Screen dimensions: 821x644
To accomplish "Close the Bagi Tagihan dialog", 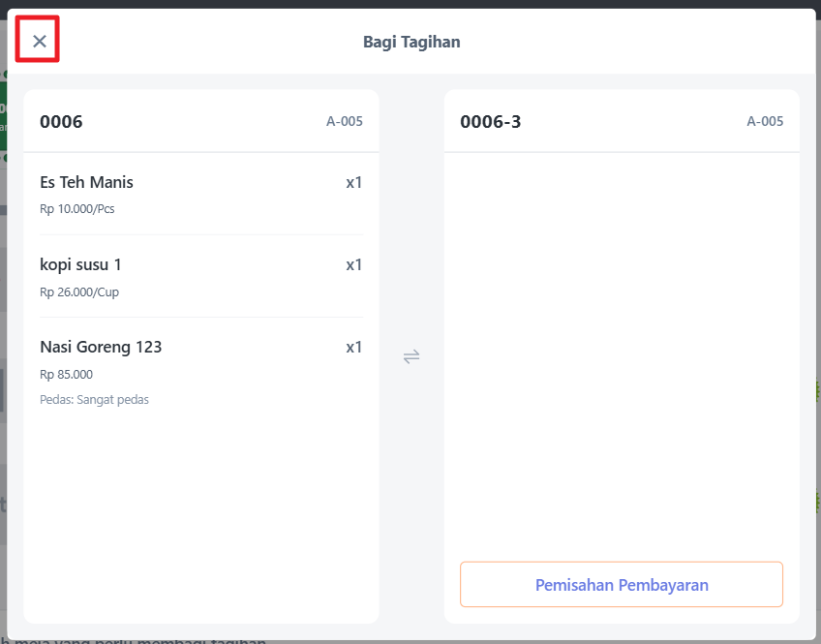I will [40, 41].
